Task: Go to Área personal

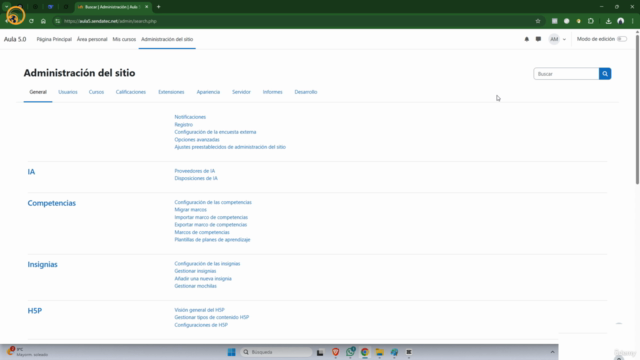Action: coord(92,39)
